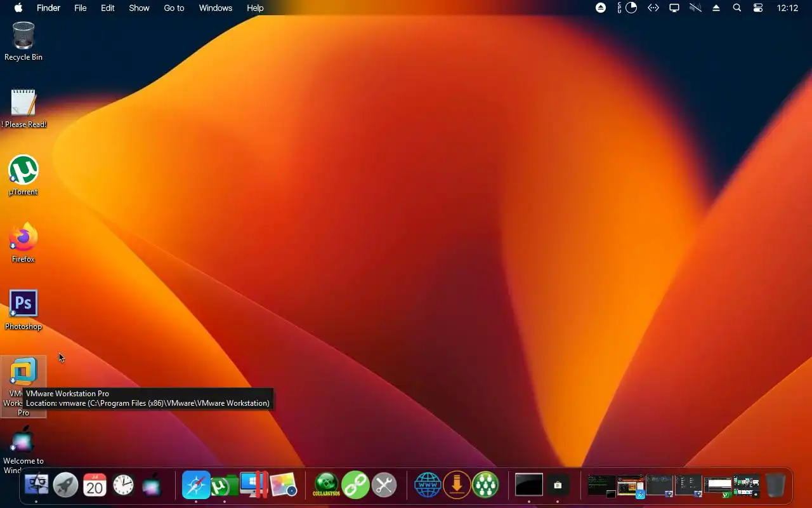Image resolution: width=812 pixels, height=508 pixels.
Task: Open the Clock icon in the dock
Action: click(123, 485)
